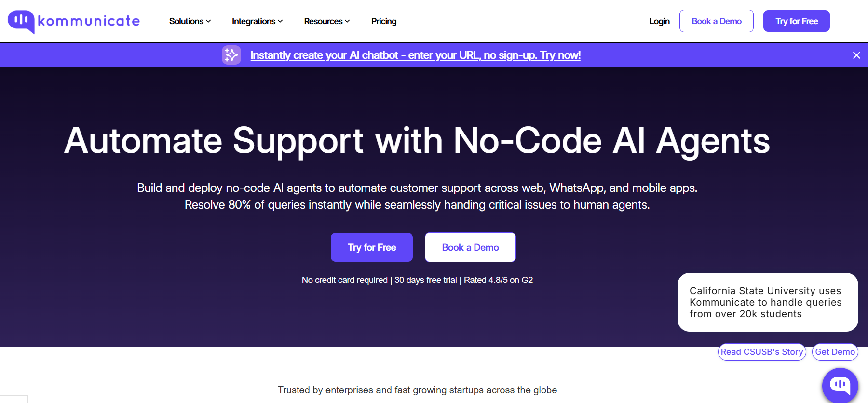Open the instant AI chatbot banner link

415,55
